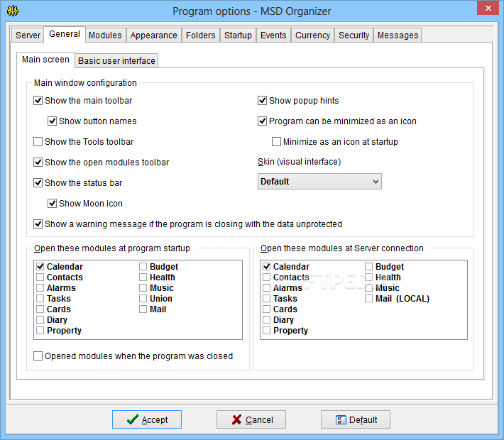Check Cards in Server connection modules
This screenshot has width=504, height=440.
(266, 309)
